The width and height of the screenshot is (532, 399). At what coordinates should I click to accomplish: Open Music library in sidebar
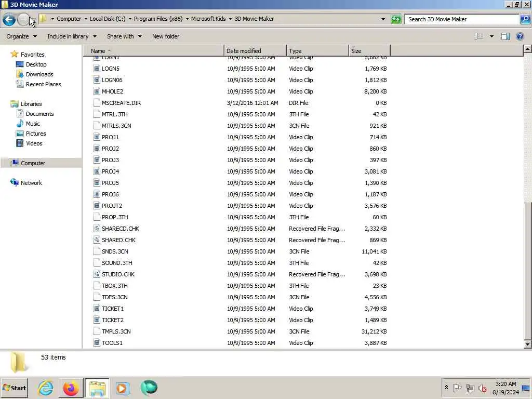[33, 124]
